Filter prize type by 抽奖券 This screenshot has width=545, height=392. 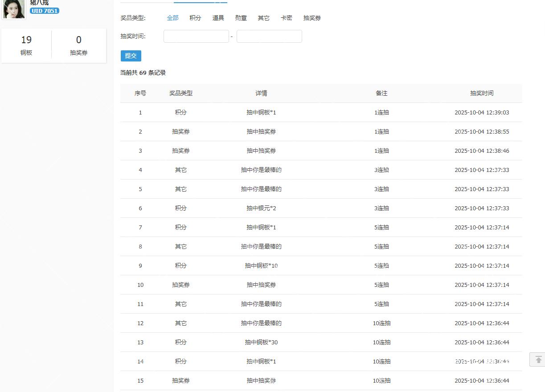pyautogui.click(x=312, y=18)
